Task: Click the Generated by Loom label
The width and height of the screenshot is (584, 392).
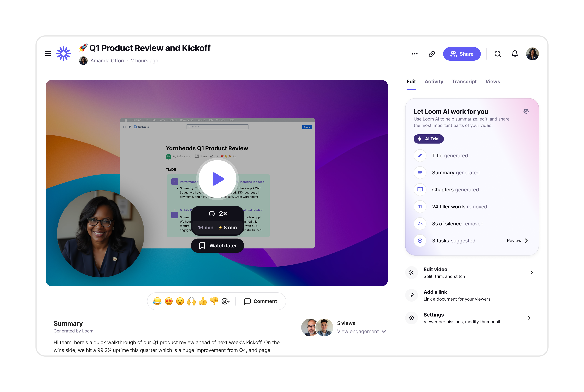Action: coord(73,331)
